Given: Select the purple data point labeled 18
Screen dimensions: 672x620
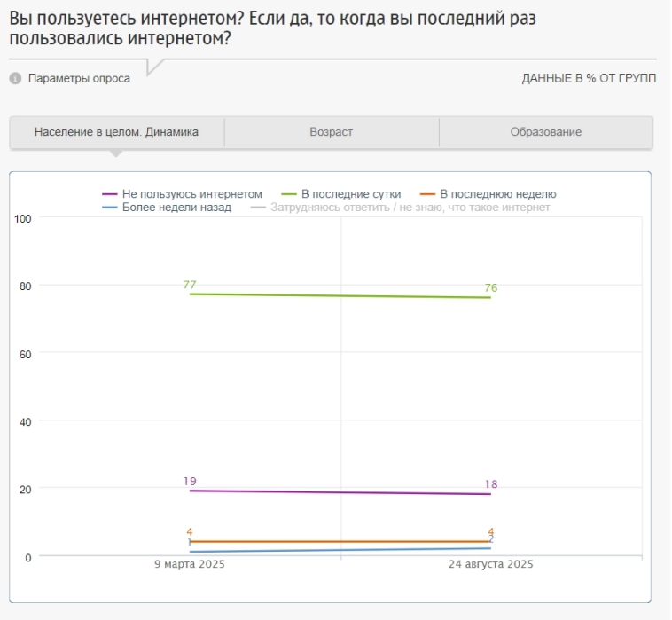Looking at the screenshot, I should pyautogui.click(x=490, y=494).
